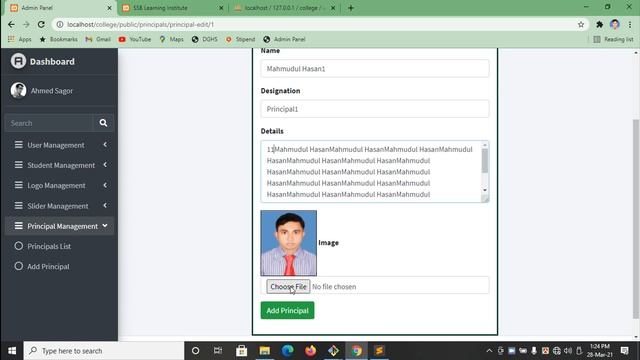Open Task View in taskbar
Image resolution: width=640 pixels, height=360 pixels.
pyautogui.click(x=218, y=351)
